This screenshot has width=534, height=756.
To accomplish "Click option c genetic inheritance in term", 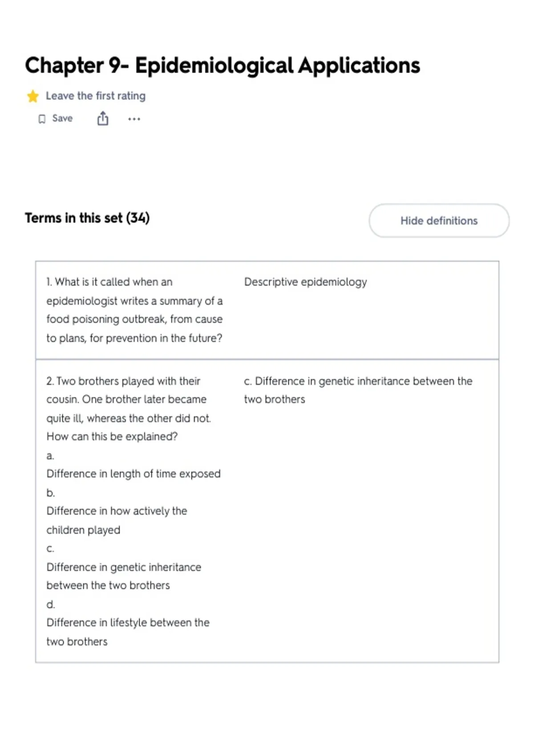I will coord(124,576).
